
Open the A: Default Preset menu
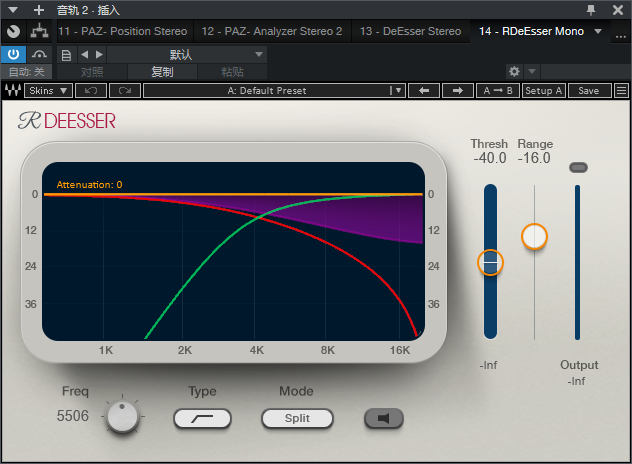[274, 90]
